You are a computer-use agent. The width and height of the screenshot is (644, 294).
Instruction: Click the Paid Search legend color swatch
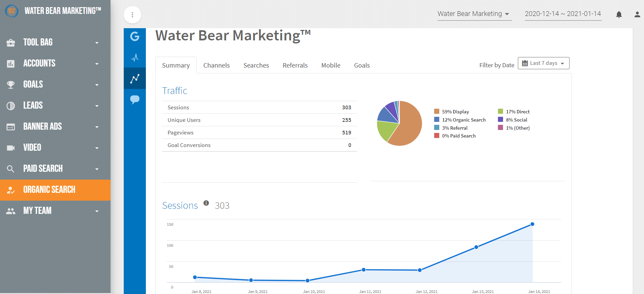(x=437, y=135)
